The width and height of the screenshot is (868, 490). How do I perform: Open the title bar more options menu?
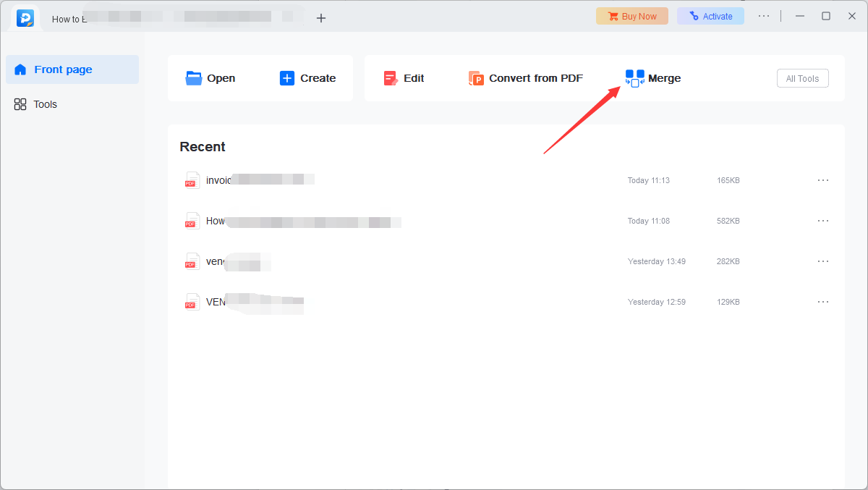pyautogui.click(x=764, y=16)
